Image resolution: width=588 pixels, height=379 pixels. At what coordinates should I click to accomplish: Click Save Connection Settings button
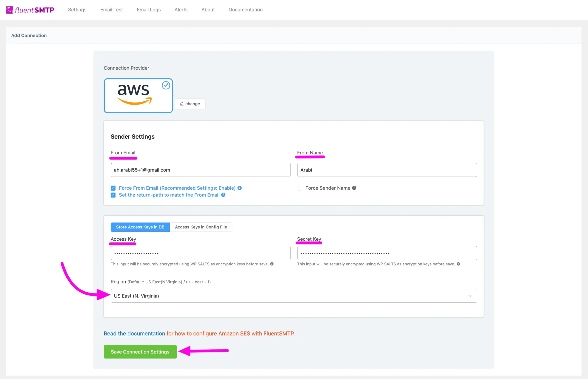click(x=140, y=352)
